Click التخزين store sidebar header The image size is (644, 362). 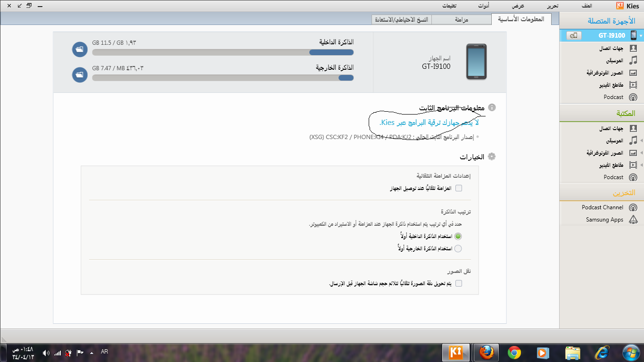(602, 193)
